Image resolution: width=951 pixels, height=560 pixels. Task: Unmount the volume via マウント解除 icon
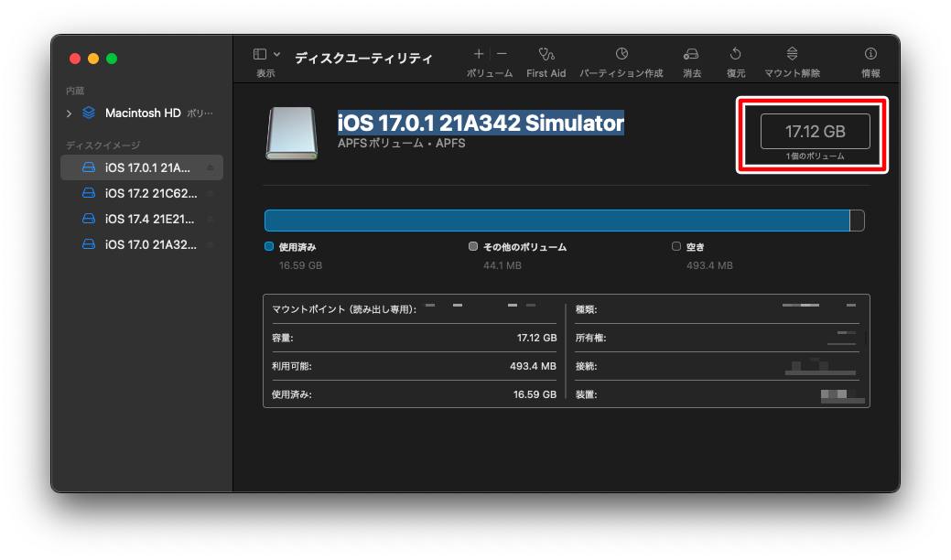792,54
